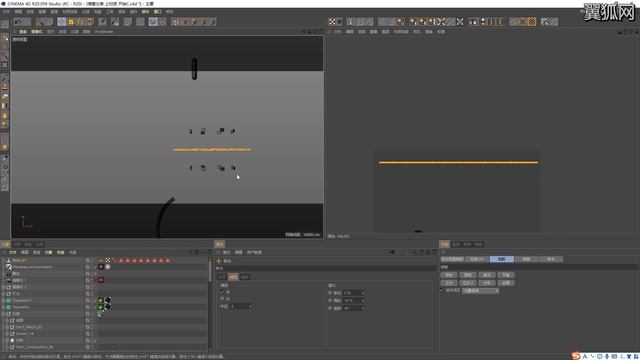Viewport: 640px width, 360px height.
Task: Toggle visibility dots for Tech_Bench_02 row
Action: coord(92,327)
